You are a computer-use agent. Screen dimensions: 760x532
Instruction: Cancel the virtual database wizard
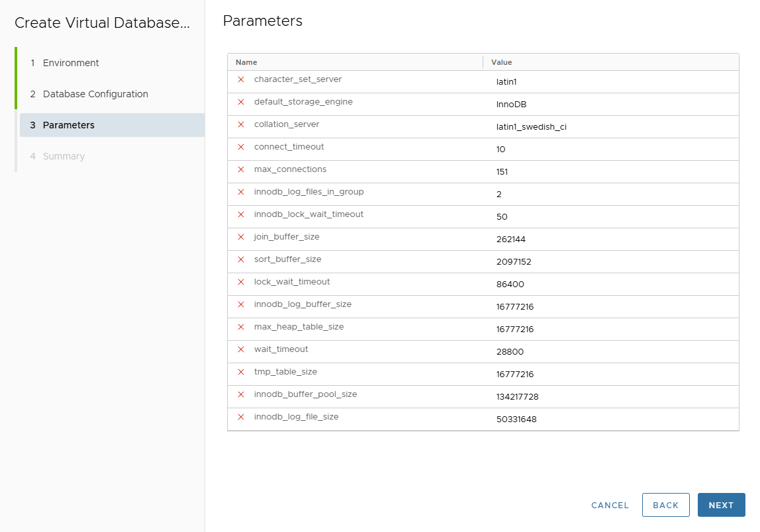point(609,505)
